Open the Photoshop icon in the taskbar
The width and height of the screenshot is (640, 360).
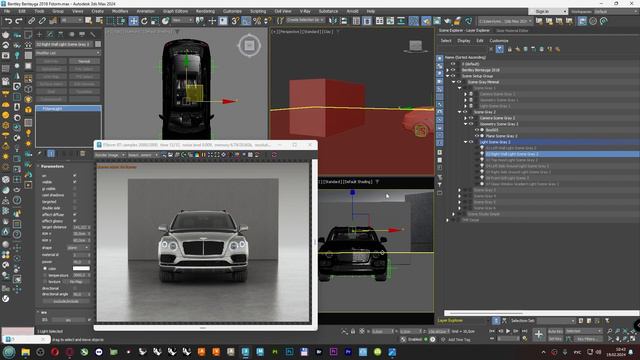(x=289, y=352)
